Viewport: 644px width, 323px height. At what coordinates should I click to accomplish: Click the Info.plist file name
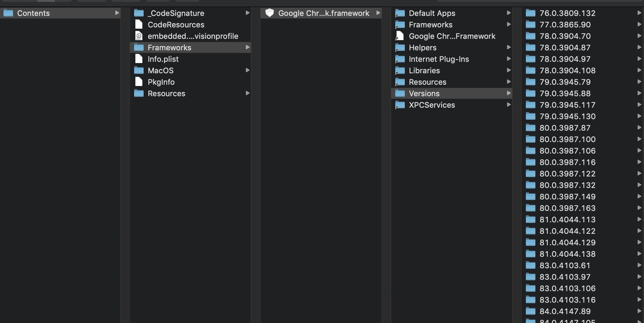[x=163, y=59]
